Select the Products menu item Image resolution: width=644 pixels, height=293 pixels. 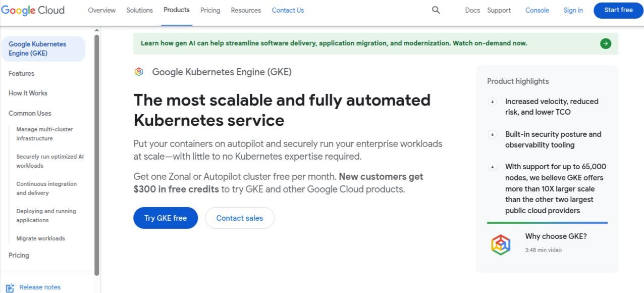(x=177, y=10)
